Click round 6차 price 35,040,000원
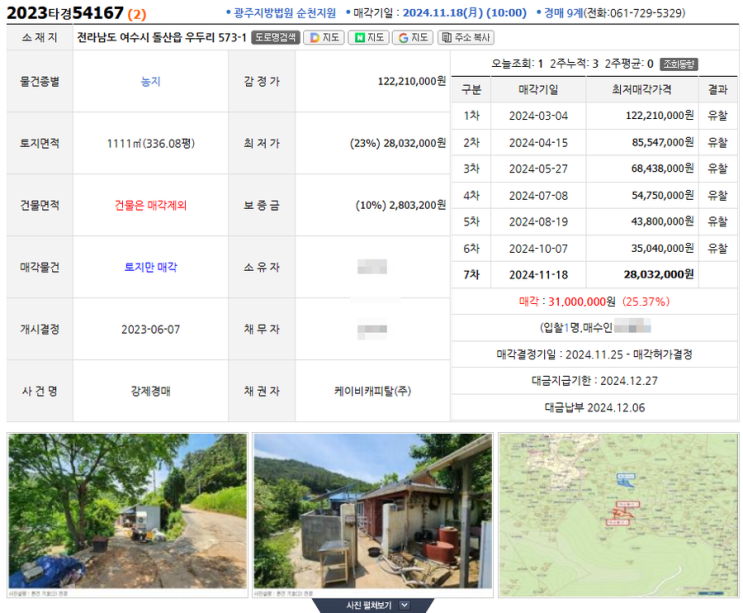The width and height of the screenshot is (743, 613). tap(662, 249)
